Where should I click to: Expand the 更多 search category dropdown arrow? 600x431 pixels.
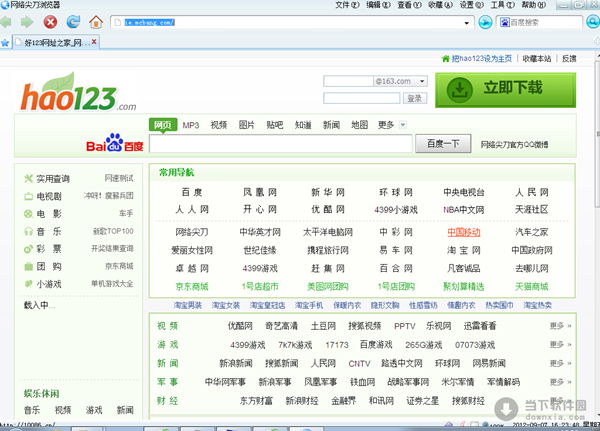coord(403,125)
